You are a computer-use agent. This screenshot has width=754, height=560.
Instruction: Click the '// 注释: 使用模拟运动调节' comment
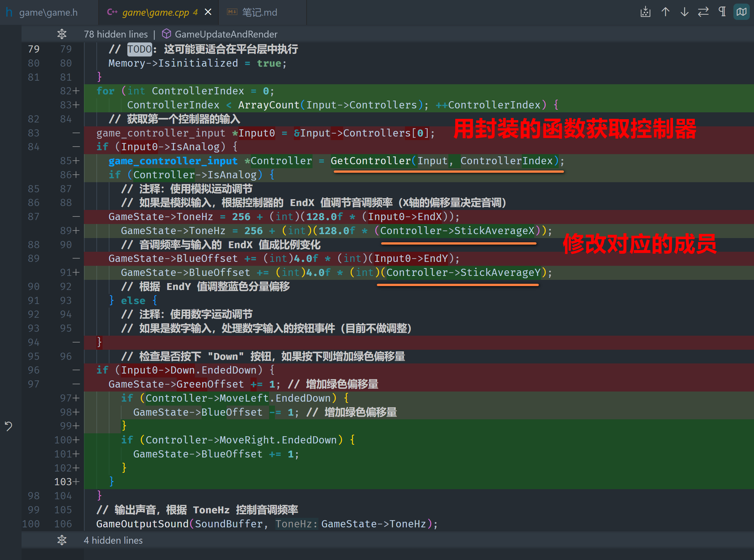[187, 189]
